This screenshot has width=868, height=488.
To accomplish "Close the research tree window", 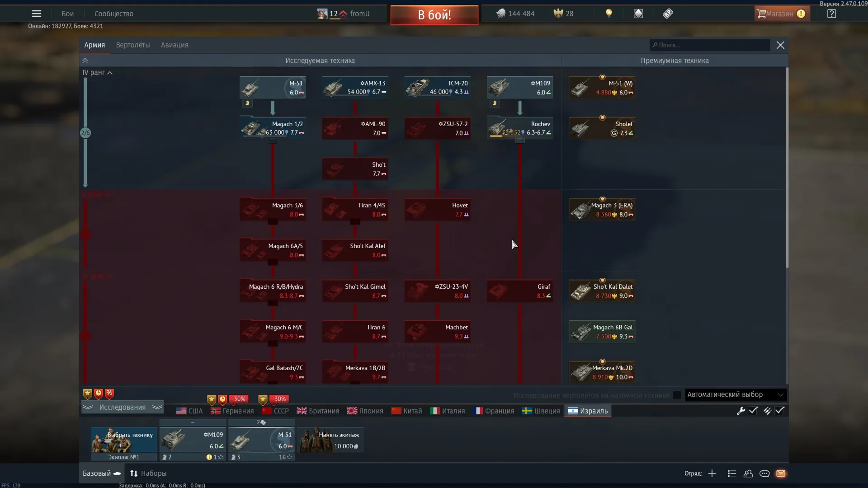I will coord(780,45).
